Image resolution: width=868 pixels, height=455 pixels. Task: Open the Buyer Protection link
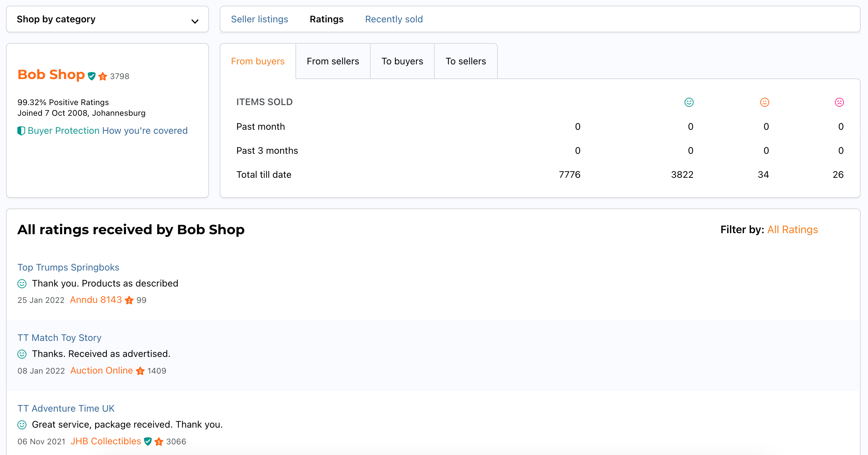pos(64,131)
